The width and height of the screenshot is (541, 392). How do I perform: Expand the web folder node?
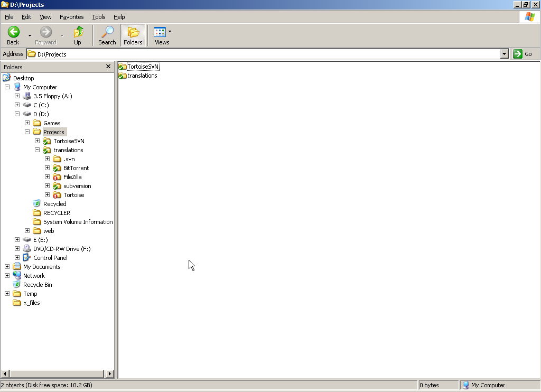(x=27, y=230)
